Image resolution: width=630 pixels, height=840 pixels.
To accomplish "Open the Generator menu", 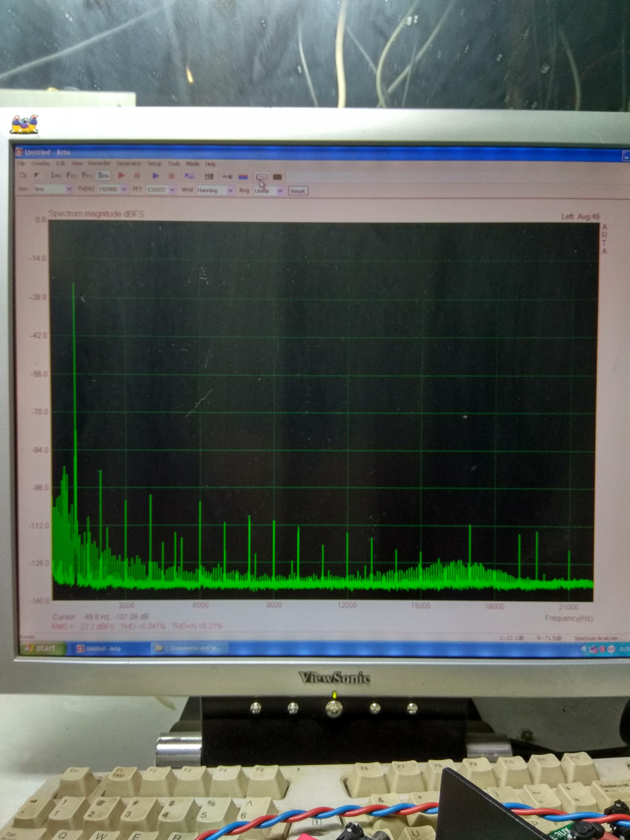I will click(129, 163).
